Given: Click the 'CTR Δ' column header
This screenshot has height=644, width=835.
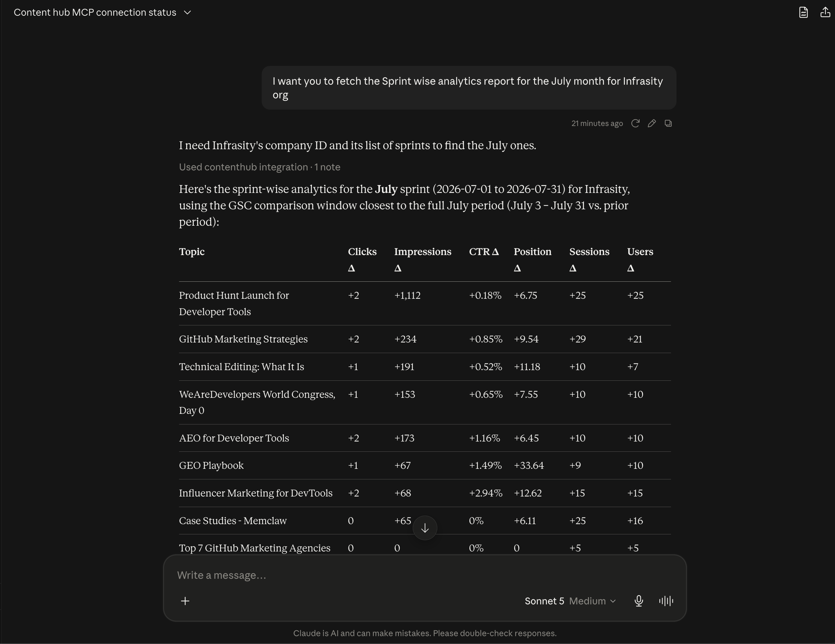Looking at the screenshot, I should tap(484, 251).
